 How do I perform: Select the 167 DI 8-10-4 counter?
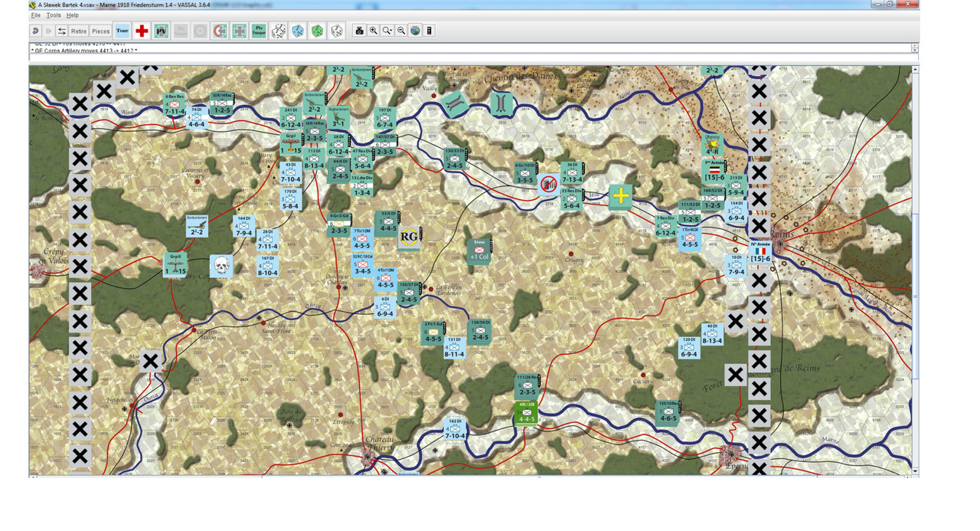pyautogui.click(x=267, y=266)
